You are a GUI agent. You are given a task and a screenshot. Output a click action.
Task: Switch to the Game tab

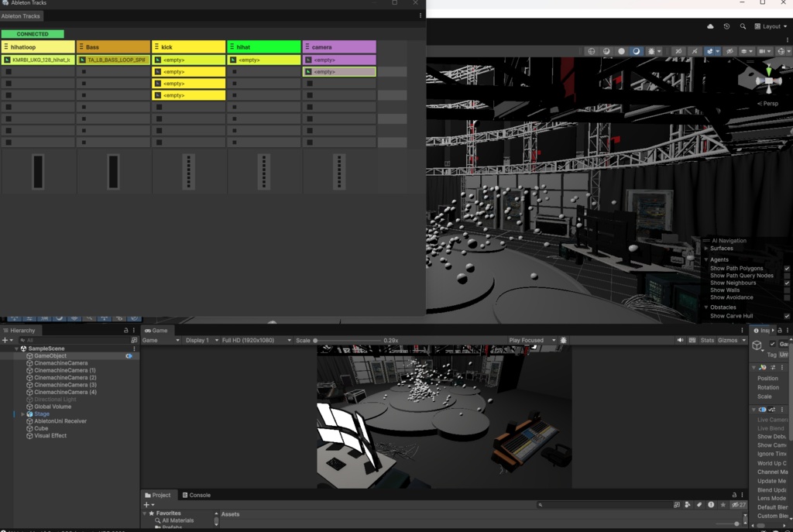coord(156,330)
